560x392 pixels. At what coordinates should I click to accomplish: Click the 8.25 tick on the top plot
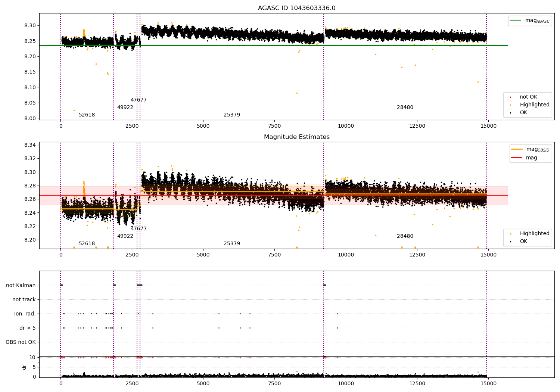click(x=30, y=41)
